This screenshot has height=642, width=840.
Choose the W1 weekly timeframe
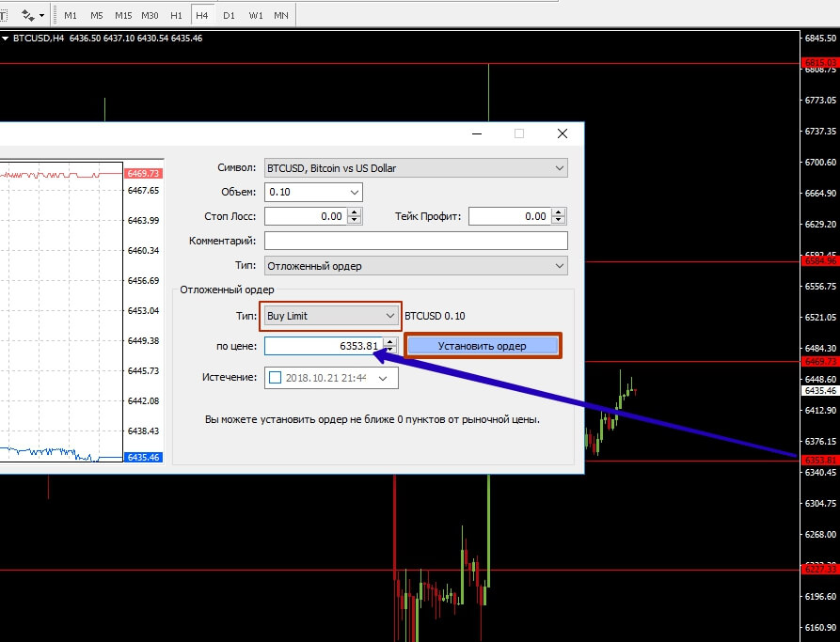pyautogui.click(x=255, y=16)
